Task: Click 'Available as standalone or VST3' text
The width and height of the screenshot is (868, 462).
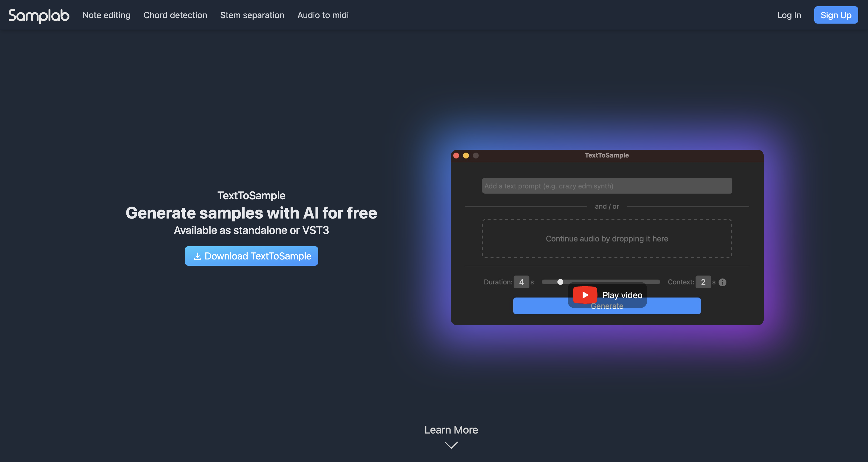Action: coord(251,230)
